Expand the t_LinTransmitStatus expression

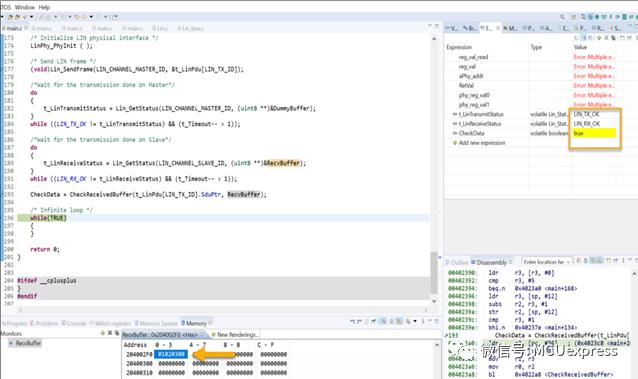click(455, 114)
